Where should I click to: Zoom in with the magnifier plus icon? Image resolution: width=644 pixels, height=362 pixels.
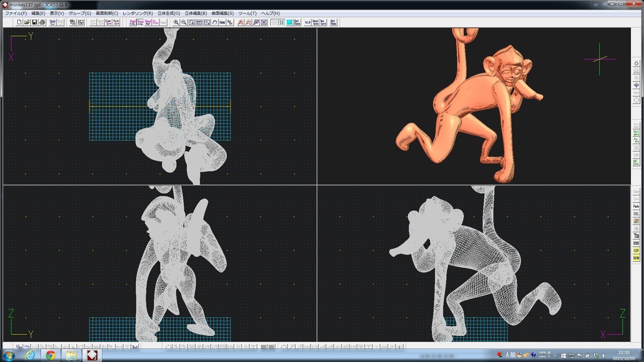pos(176,22)
